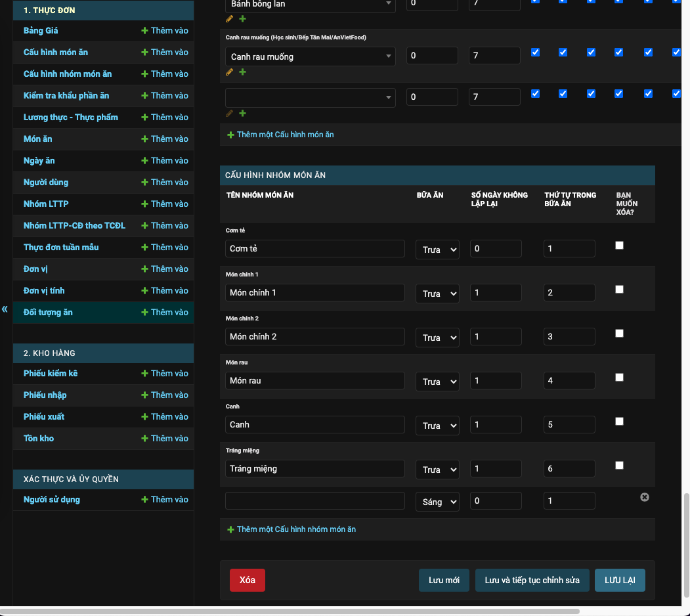Click the LƯU LẠI button
Screen dimensions: 690x616
[x=619, y=580]
